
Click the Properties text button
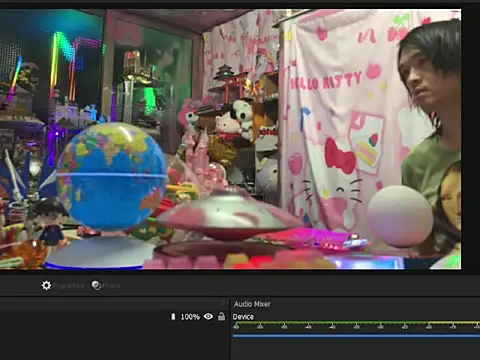69,286
